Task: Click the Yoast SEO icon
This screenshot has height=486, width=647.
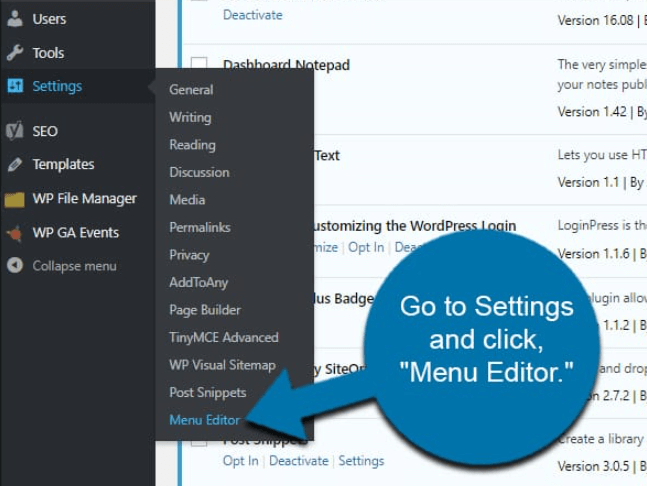Action: [15, 131]
